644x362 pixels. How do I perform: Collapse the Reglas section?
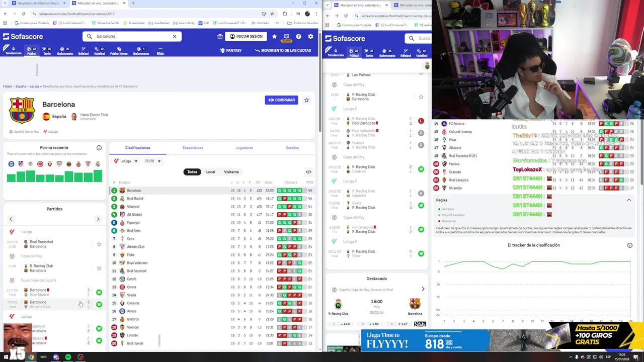628,200
